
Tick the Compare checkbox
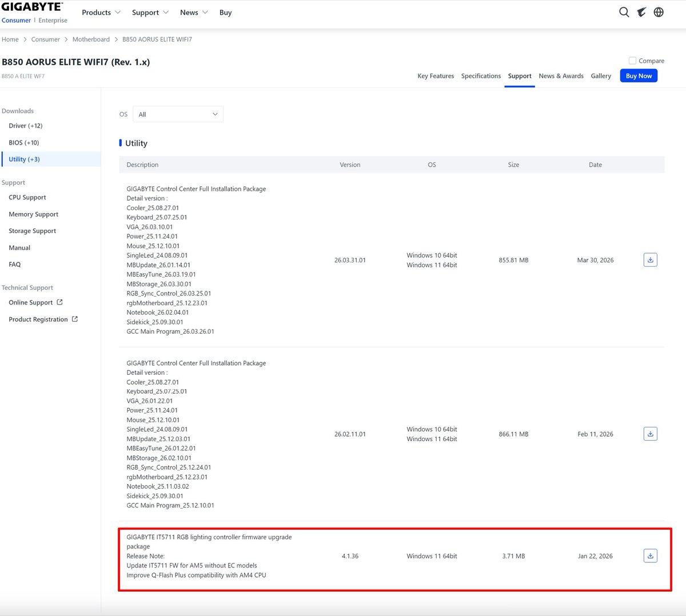click(x=632, y=61)
